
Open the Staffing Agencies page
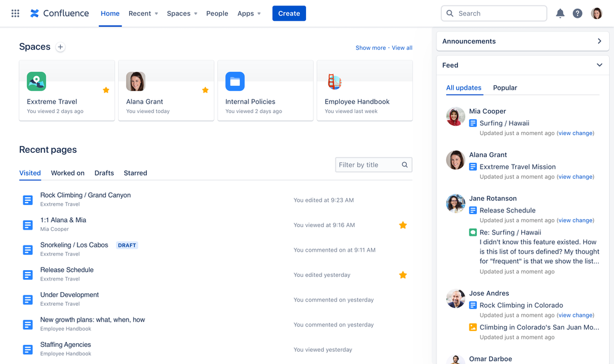[65, 344]
